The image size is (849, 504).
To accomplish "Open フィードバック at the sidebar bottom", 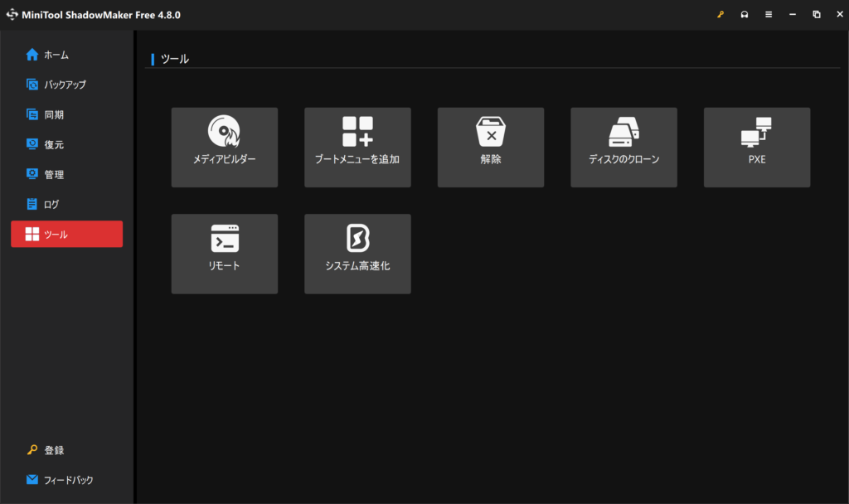I will coord(68,480).
